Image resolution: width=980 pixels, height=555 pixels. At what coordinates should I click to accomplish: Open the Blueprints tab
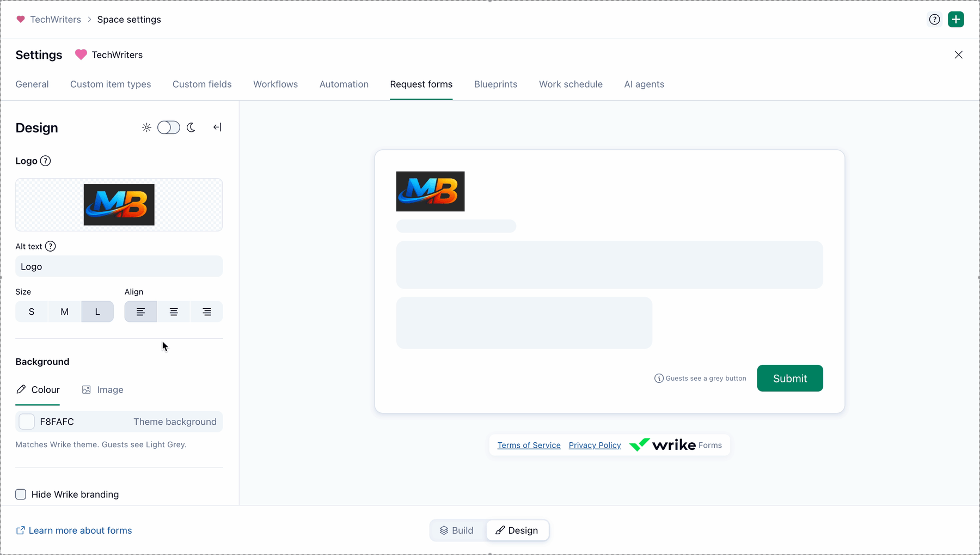click(496, 84)
